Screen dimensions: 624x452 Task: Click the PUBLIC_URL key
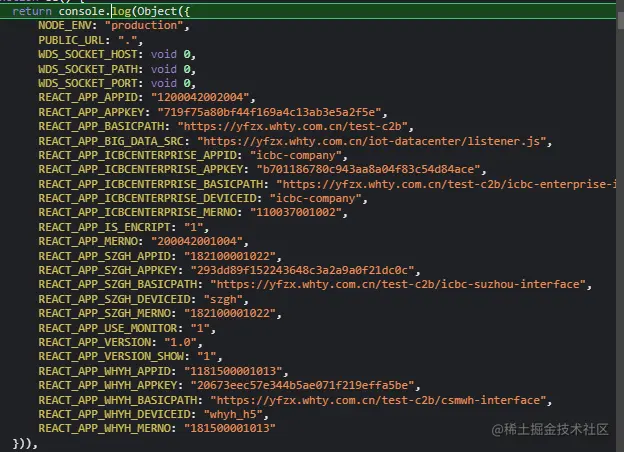tap(71, 40)
